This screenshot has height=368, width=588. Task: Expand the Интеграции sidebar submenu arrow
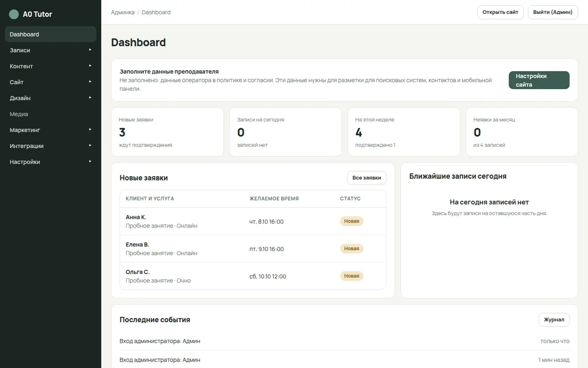pyautogui.click(x=90, y=146)
